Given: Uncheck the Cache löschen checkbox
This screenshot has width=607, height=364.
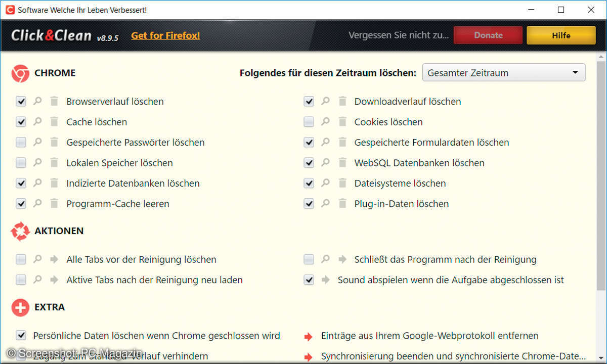Looking at the screenshot, I should (x=21, y=122).
